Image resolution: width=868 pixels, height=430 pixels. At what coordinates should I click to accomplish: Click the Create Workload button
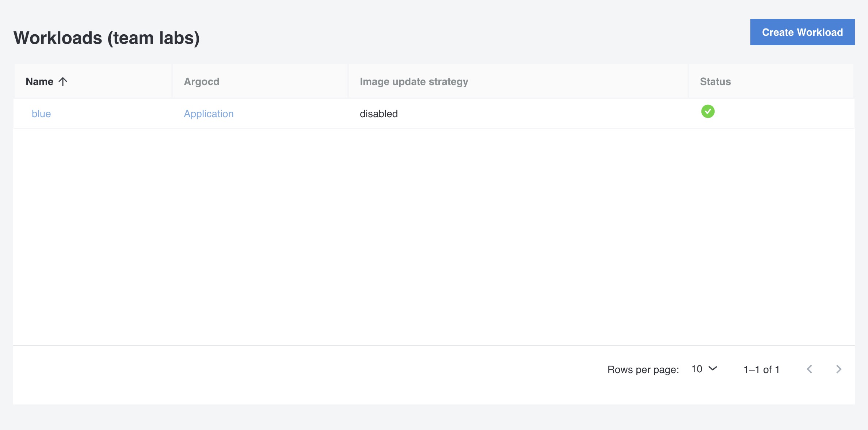coord(802,32)
